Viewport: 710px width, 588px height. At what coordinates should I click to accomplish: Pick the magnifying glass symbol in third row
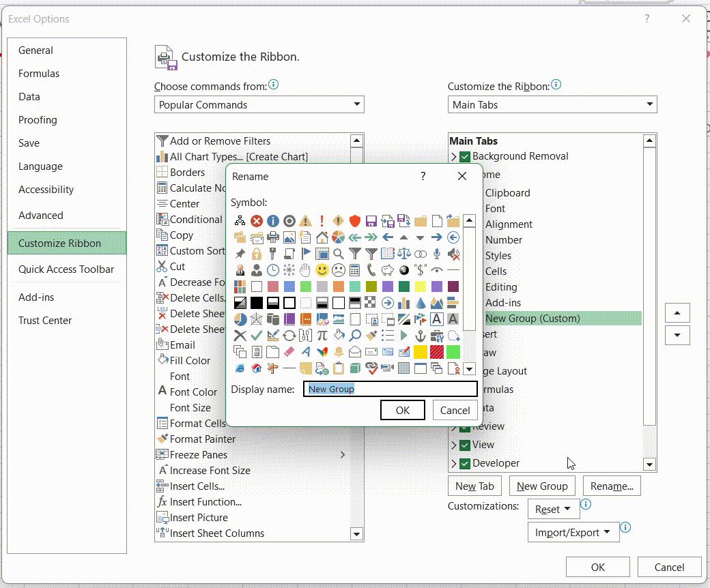(x=338, y=254)
